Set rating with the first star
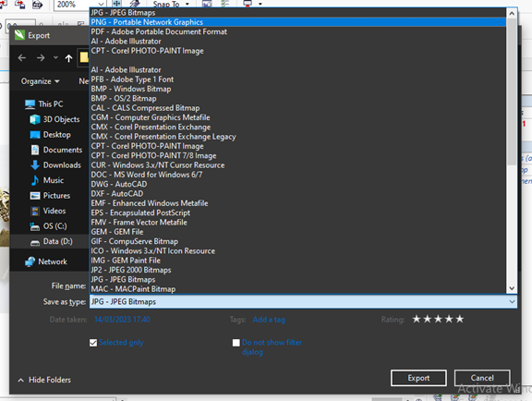 417,319
